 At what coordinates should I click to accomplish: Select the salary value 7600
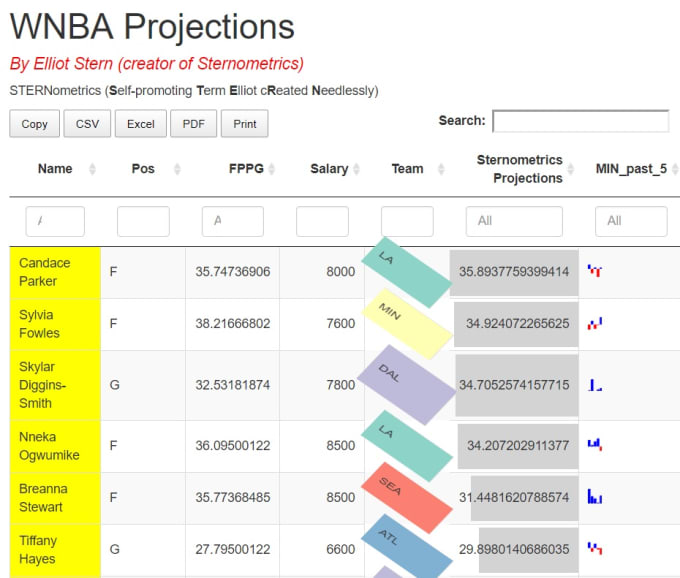(x=340, y=323)
